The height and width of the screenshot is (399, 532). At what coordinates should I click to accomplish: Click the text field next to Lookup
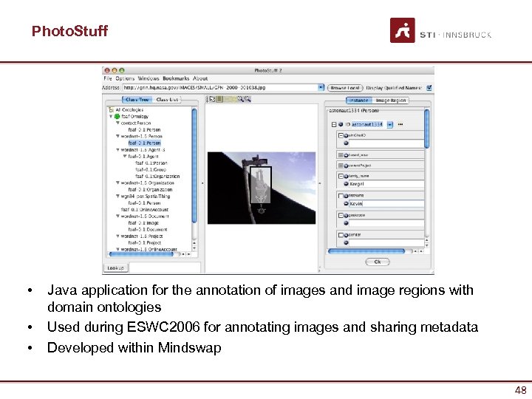[x=165, y=267]
